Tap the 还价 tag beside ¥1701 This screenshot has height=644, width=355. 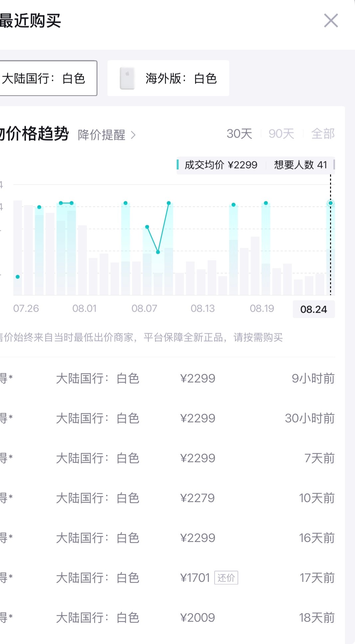[226, 578]
